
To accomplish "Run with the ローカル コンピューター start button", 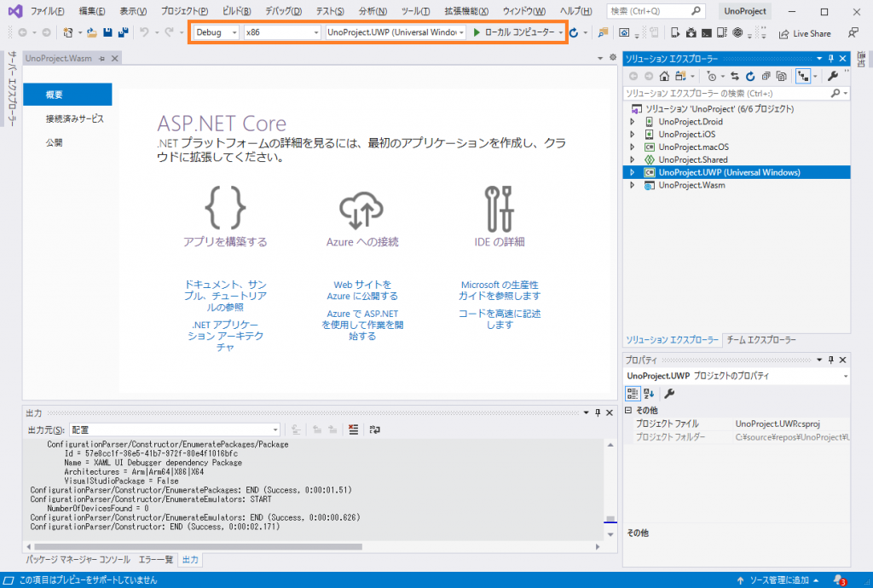I will click(514, 32).
